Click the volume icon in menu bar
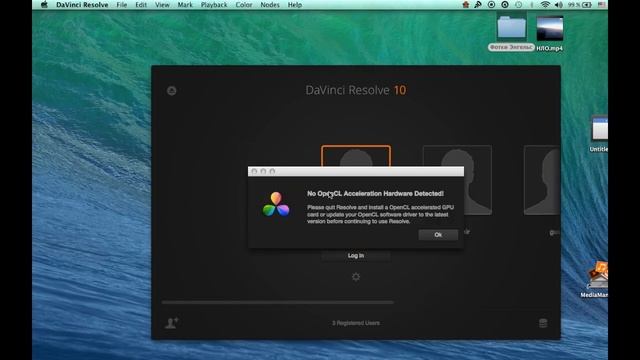 pos(559,5)
